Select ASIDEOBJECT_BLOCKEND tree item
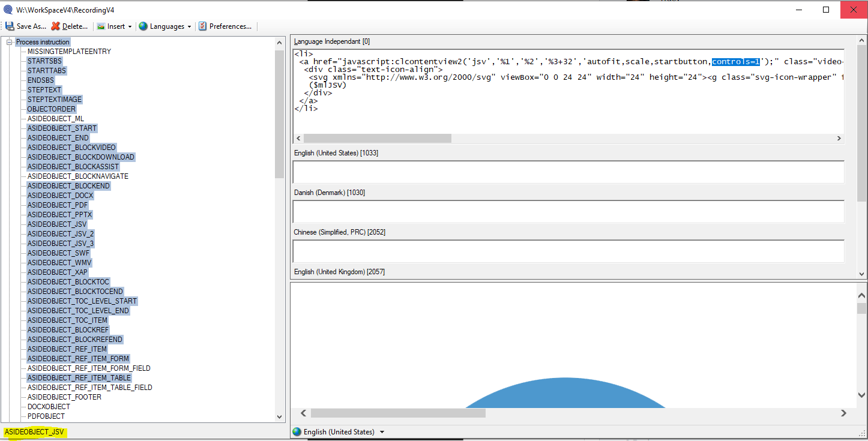 (x=68, y=186)
